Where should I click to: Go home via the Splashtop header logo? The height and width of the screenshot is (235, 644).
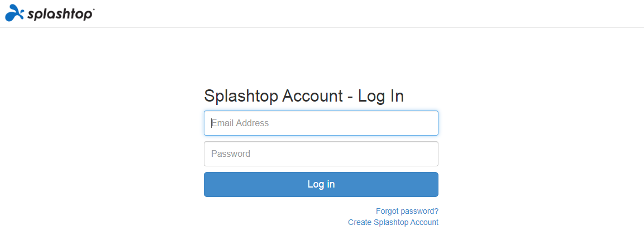[x=49, y=13]
